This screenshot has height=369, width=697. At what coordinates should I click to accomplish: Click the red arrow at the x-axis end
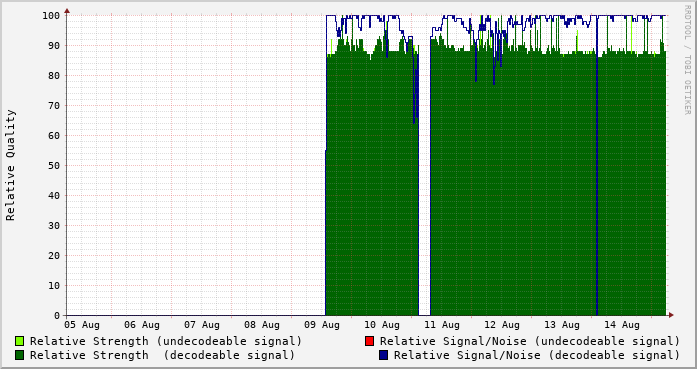tap(671, 315)
